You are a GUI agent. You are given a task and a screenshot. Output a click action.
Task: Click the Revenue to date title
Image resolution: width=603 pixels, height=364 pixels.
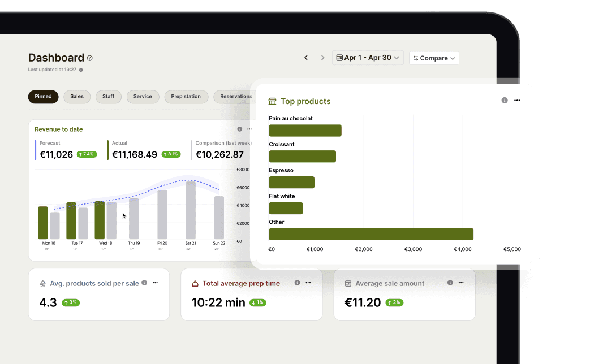[58, 129]
